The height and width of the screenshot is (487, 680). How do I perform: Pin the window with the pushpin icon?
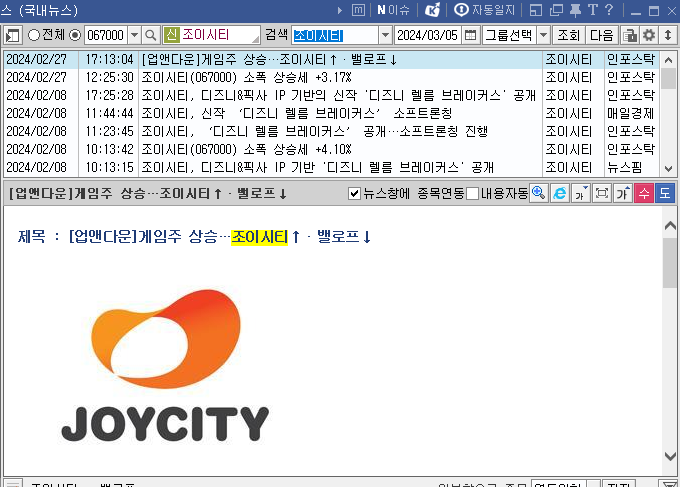(x=575, y=10)
